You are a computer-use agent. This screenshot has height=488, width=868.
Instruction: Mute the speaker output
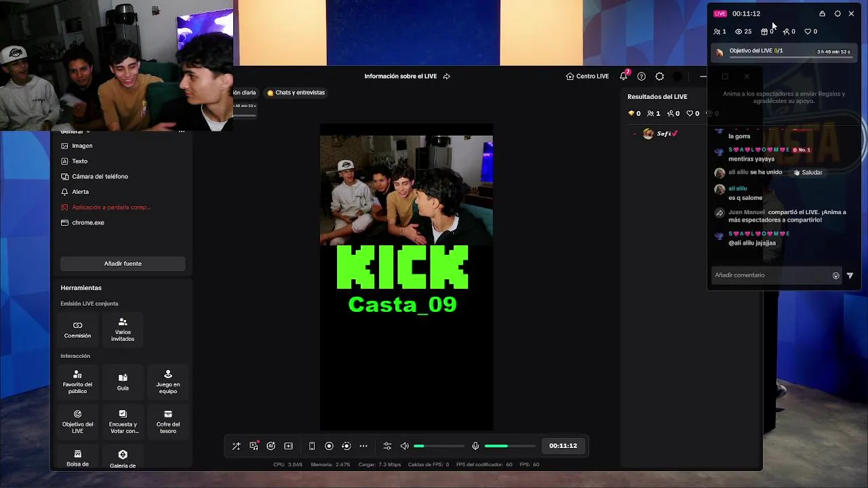pyautogui.click(x=405, y=446)
